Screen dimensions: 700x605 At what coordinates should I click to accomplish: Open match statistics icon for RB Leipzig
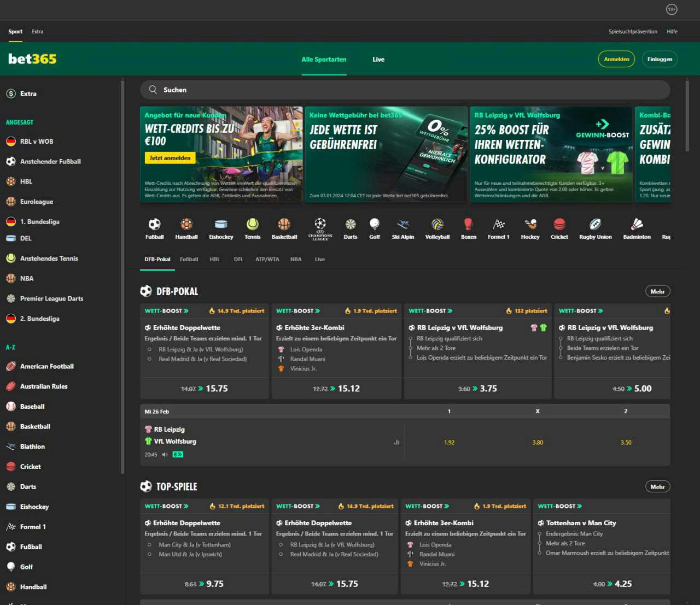click(x=396, y=442)
